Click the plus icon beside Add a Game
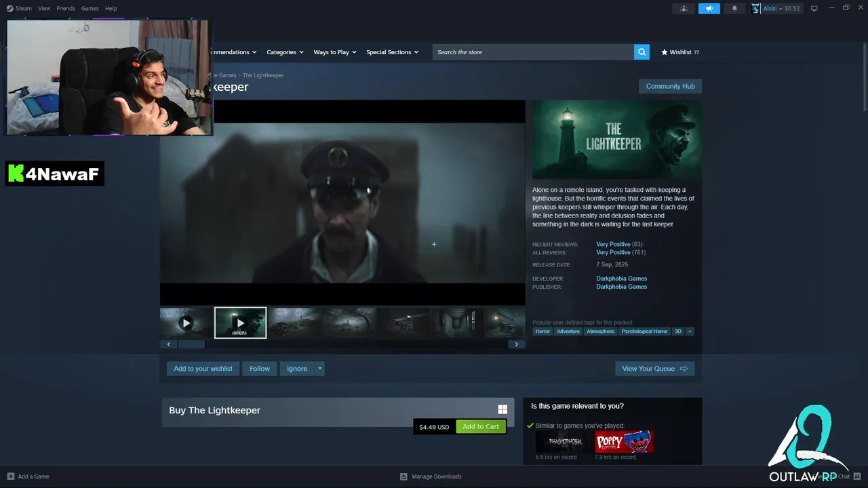The image size is (868, 488). click(10, 476)
